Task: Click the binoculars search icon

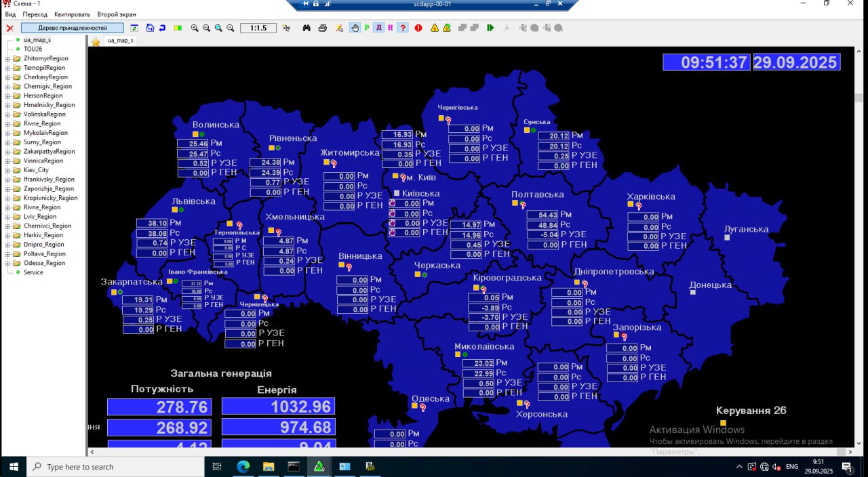Action: [x=307, y=28]
